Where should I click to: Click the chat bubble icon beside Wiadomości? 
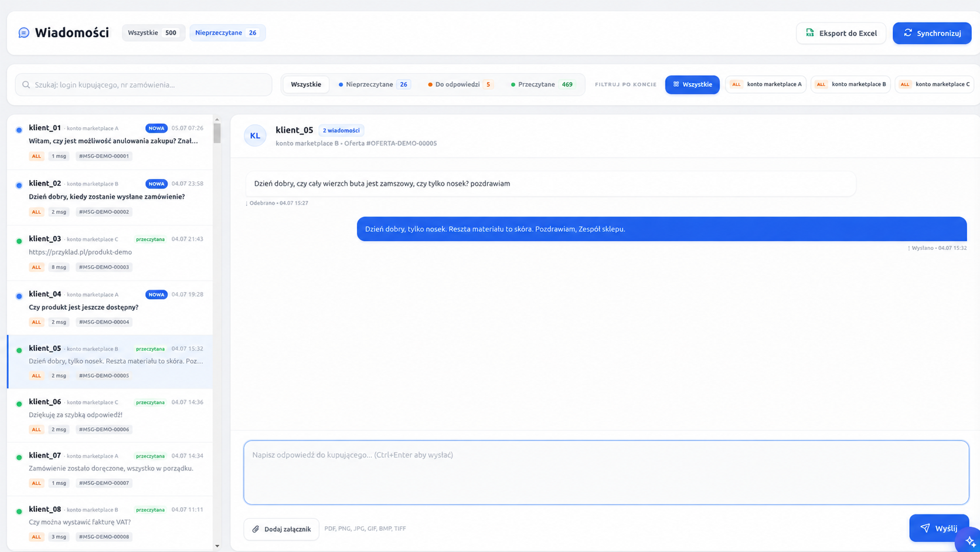pos(23,33)
